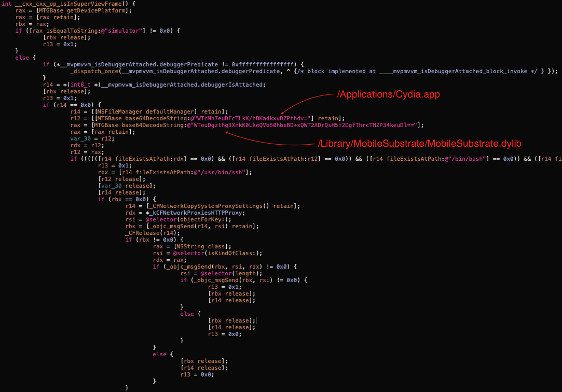
Task: Click 'rdx = rax;' line
Action: tap(170, 260)
